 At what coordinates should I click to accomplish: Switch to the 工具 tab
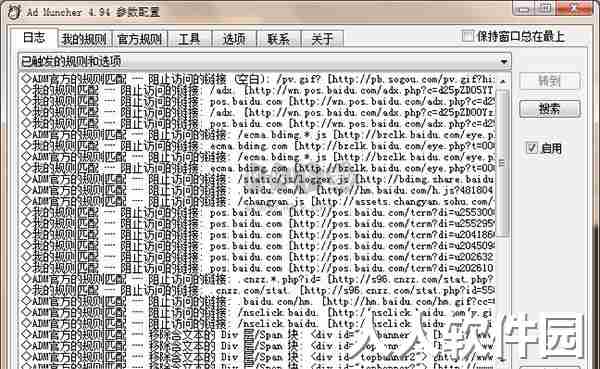tap(189, 39)
